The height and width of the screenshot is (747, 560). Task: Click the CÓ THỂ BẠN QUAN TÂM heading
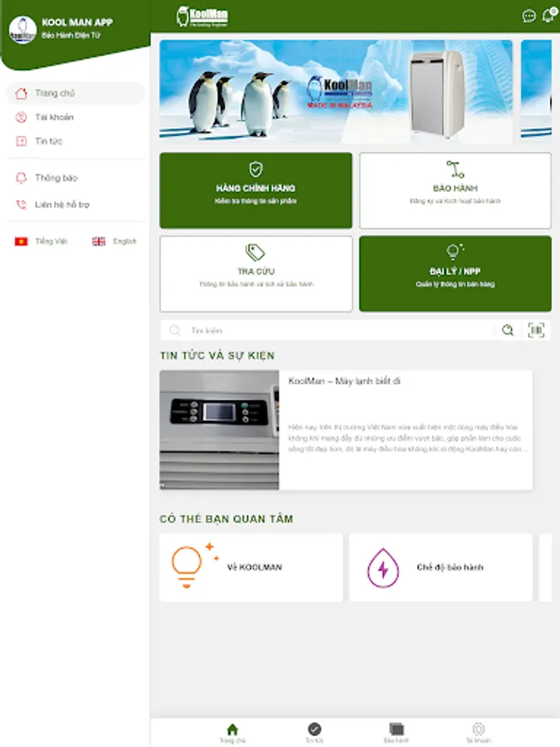[226, 519]
